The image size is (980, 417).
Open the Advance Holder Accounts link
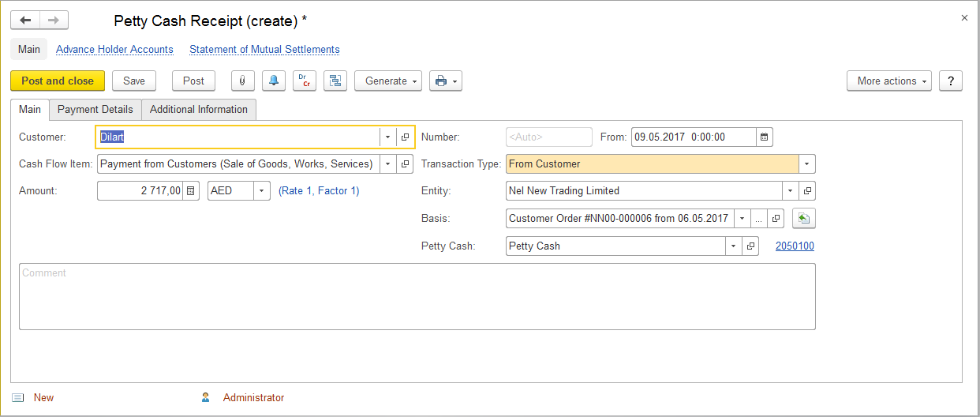coord(114,49)
